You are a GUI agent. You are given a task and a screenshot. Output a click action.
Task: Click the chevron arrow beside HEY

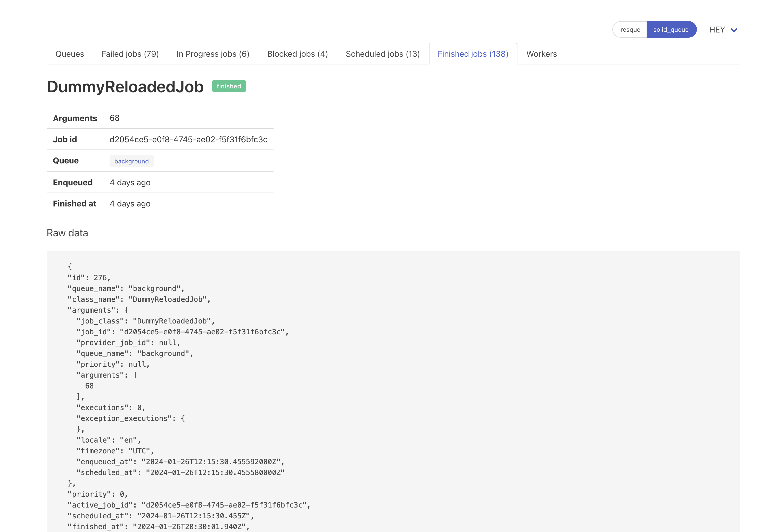734,30
